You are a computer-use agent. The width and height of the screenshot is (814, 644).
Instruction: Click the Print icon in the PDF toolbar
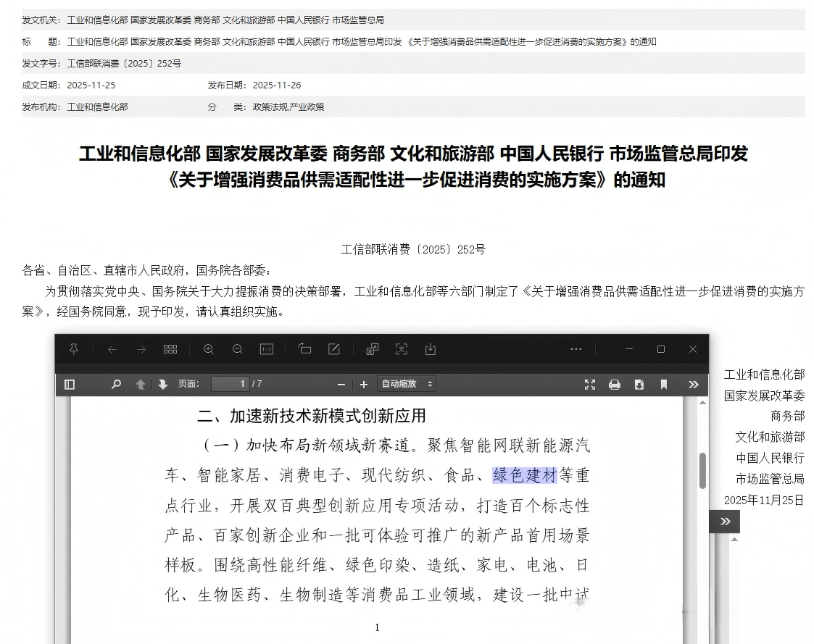coord(614,385)
